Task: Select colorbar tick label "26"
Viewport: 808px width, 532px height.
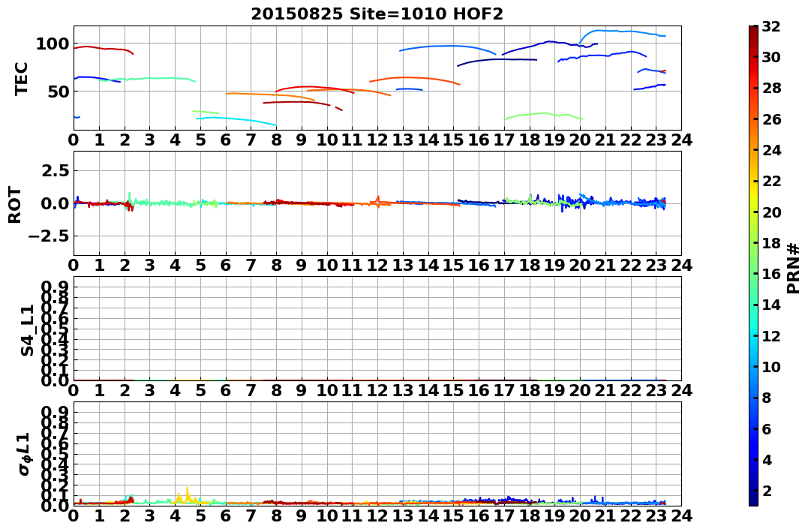Action: 771,119
